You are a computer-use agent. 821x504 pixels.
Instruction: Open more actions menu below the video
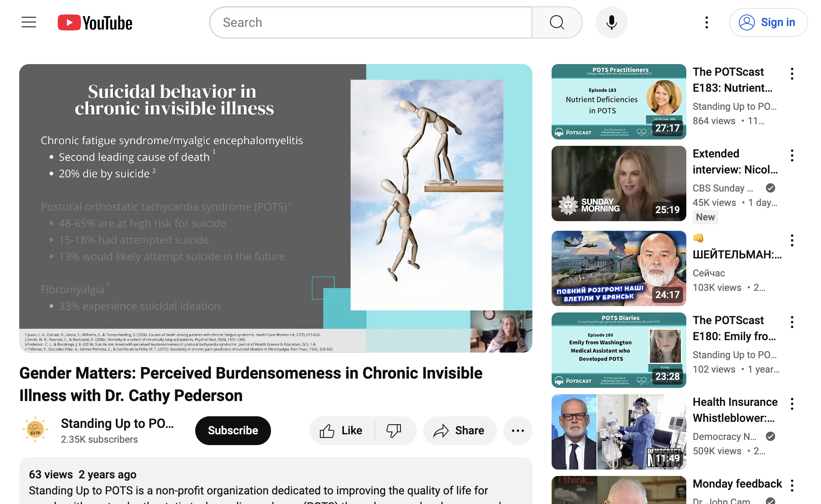click(518, 430)
